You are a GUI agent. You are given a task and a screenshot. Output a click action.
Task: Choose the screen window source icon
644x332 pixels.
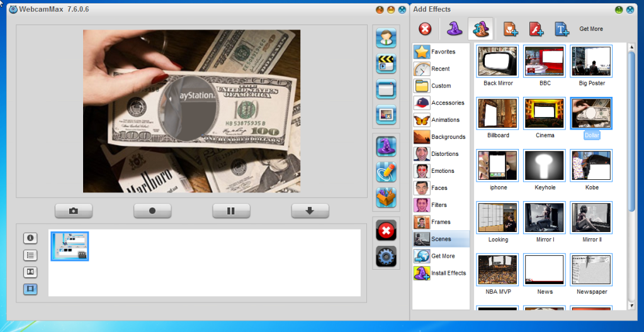pyautogui.click(x=386, y=89)
